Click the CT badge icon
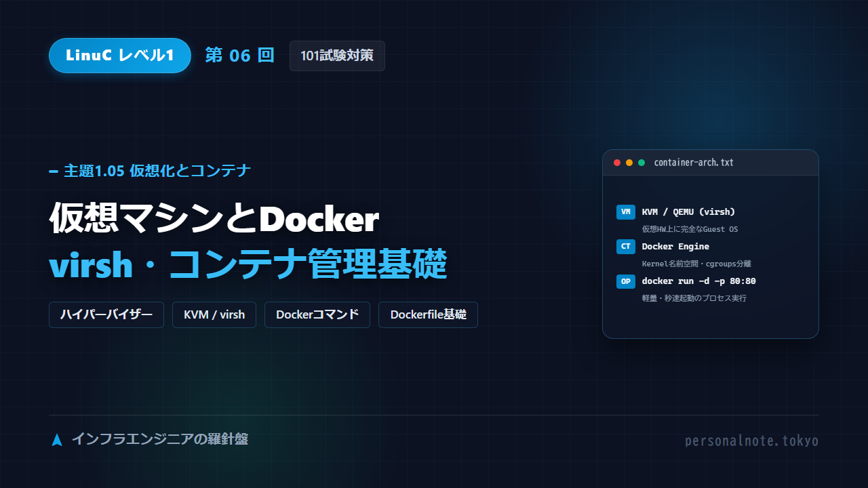The image size is (868, 488). (626, 247)
